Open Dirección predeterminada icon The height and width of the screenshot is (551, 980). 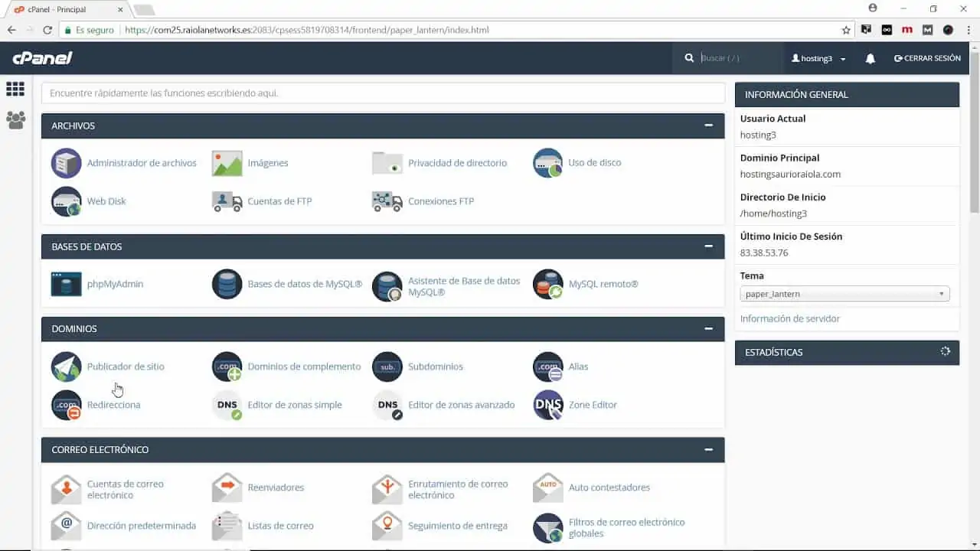[x=66, y=526]
